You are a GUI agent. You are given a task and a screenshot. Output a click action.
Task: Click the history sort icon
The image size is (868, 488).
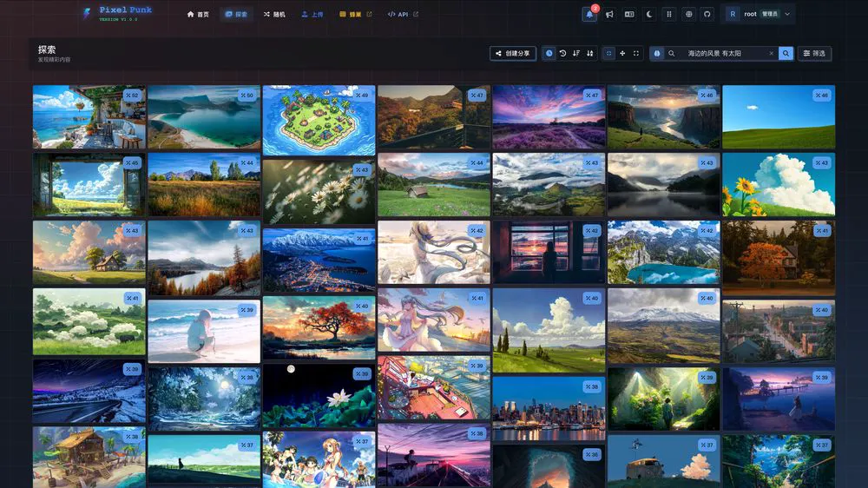click(x=562, y=53)
